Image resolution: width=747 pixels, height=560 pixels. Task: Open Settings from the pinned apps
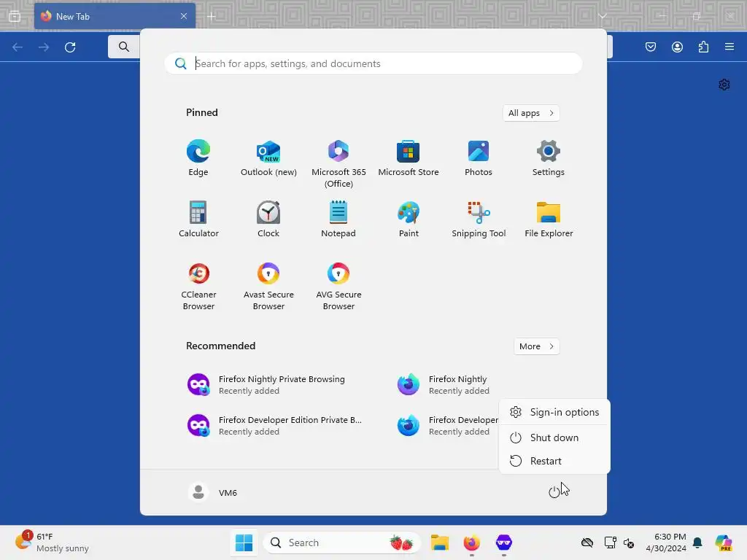pos(549,158)
